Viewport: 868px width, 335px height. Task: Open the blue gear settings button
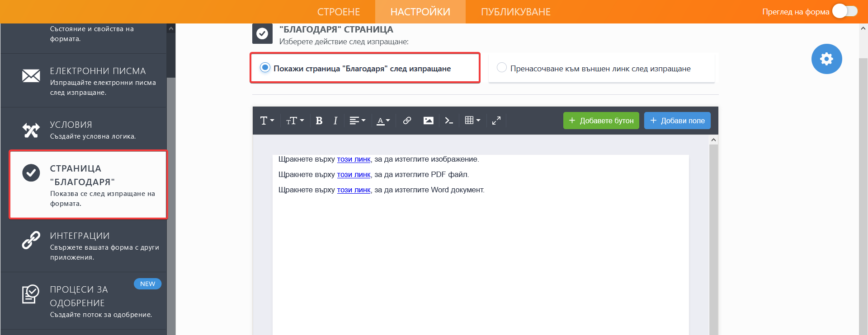click(826, 59)
